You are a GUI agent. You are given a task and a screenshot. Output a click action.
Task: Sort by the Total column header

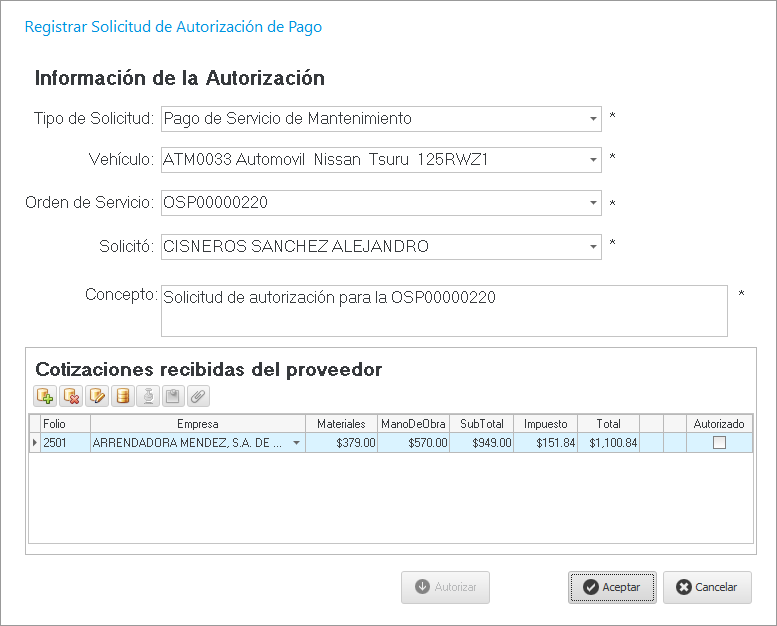(x=608, y=424)
